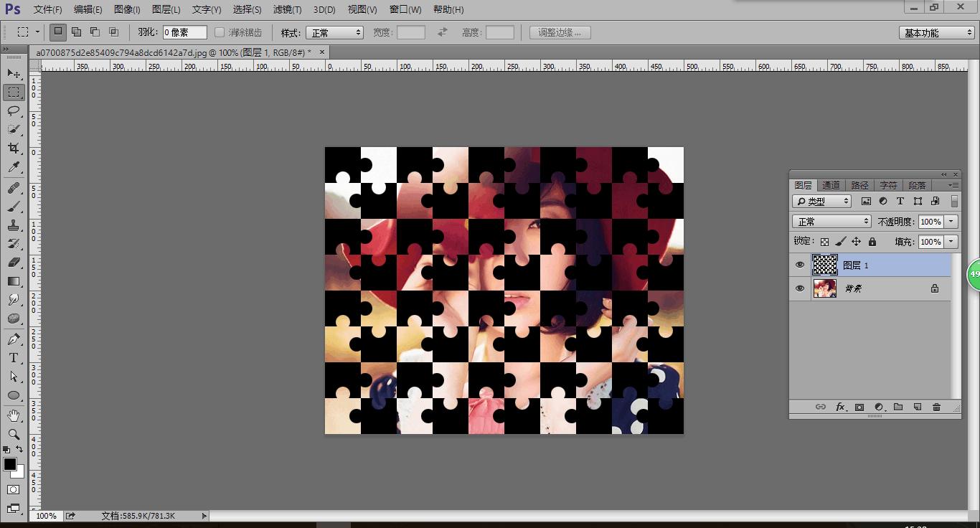
Task: Hide 图层 1 using its eye icon
Action: [x=800, y=265]
